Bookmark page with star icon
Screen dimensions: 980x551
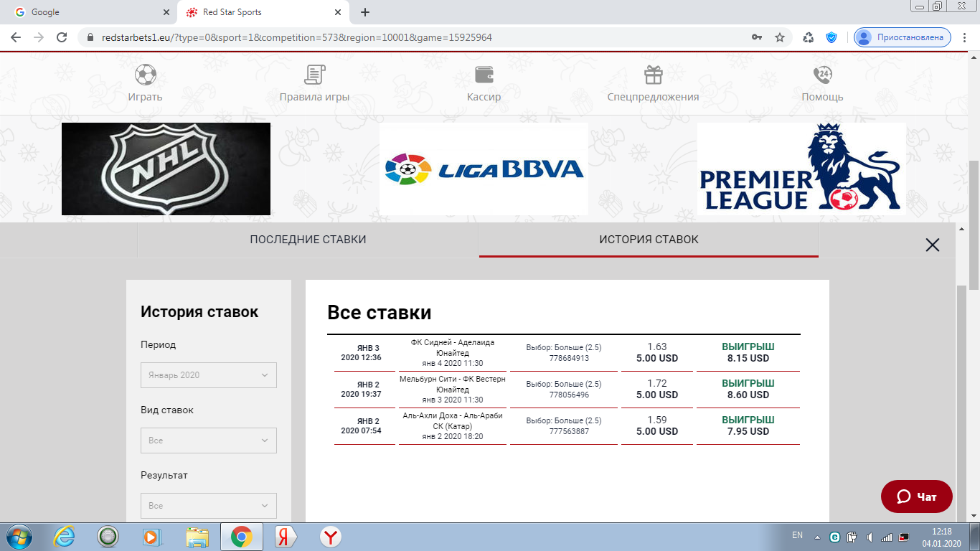point(780,37)
